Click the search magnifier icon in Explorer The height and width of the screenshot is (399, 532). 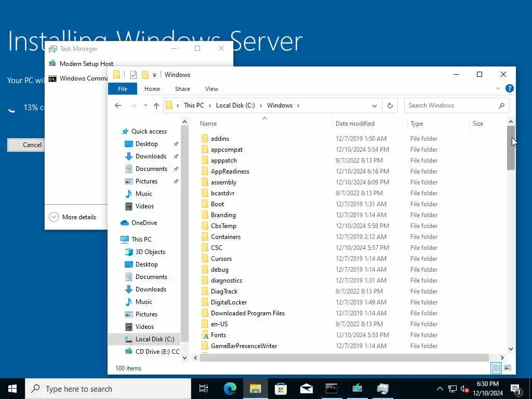click(x=501, y=105)
